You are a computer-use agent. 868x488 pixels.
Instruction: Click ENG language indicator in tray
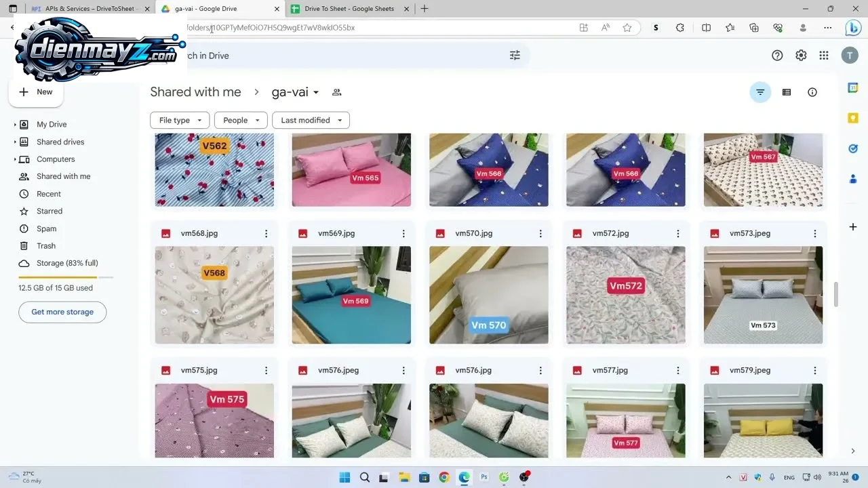789,477
